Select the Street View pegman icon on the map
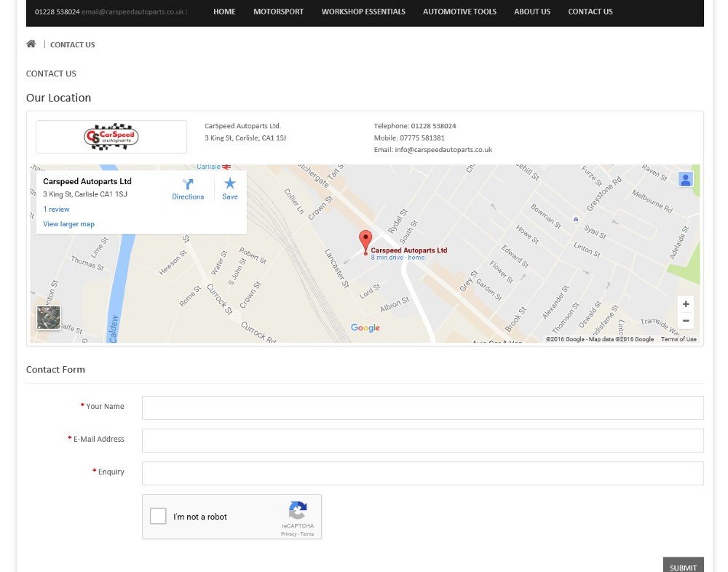The width and height of the screenshot is (728, 572). (685, 178)
